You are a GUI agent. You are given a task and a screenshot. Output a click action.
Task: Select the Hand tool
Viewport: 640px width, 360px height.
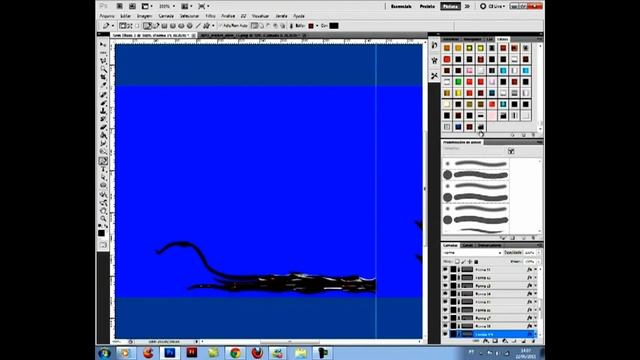point(103,211)
